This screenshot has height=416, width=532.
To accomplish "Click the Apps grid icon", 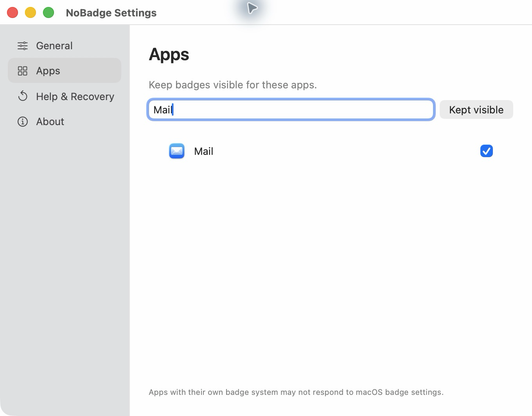I will pos(23,71).
